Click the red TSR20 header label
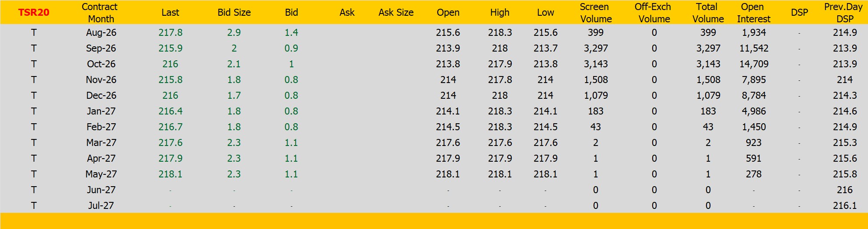868x229 pixels. pyautogui.click(x=34, y=13)
